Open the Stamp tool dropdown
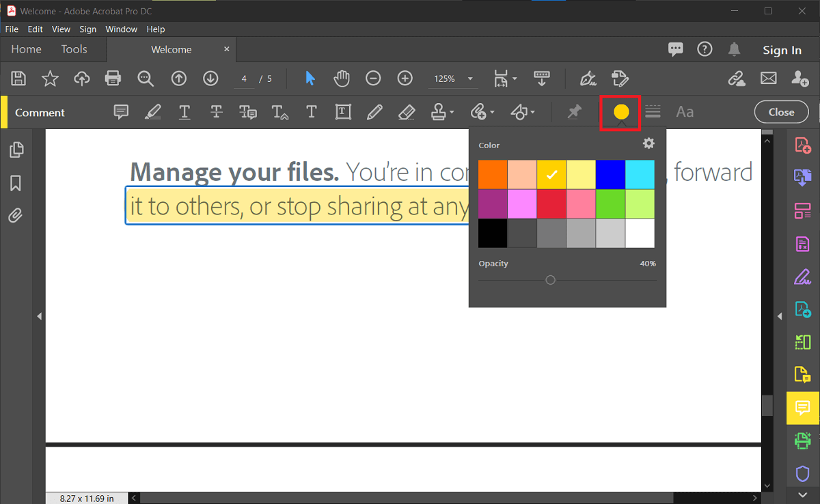Screen dimensions: 820x504 coord(440,111)
